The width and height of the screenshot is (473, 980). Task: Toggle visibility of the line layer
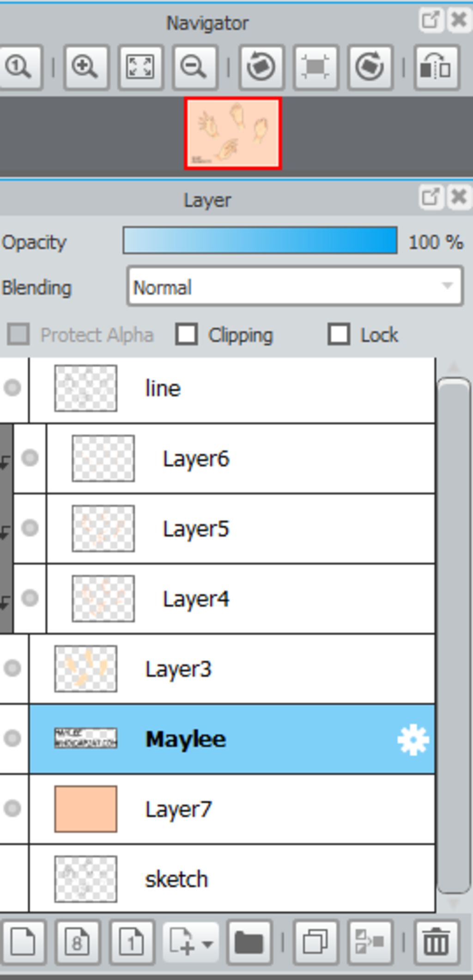(x=12, y=387)
